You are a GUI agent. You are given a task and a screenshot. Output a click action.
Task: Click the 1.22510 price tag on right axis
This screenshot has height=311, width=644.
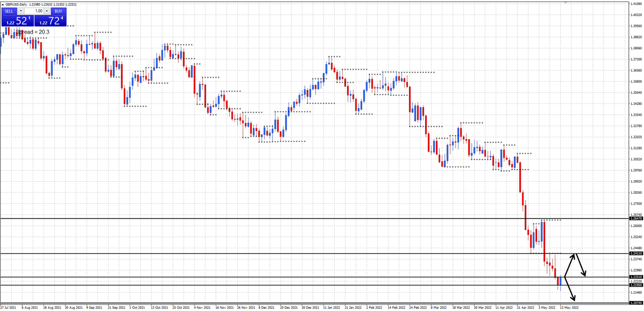point(635,277)
